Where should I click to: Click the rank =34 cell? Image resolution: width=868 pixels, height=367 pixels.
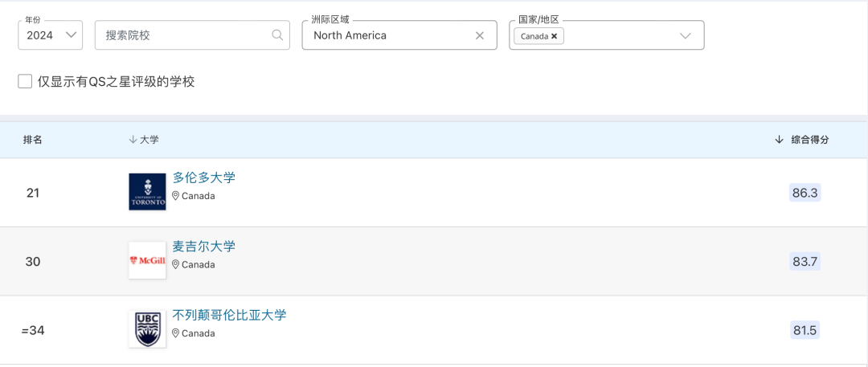point(33,331)
